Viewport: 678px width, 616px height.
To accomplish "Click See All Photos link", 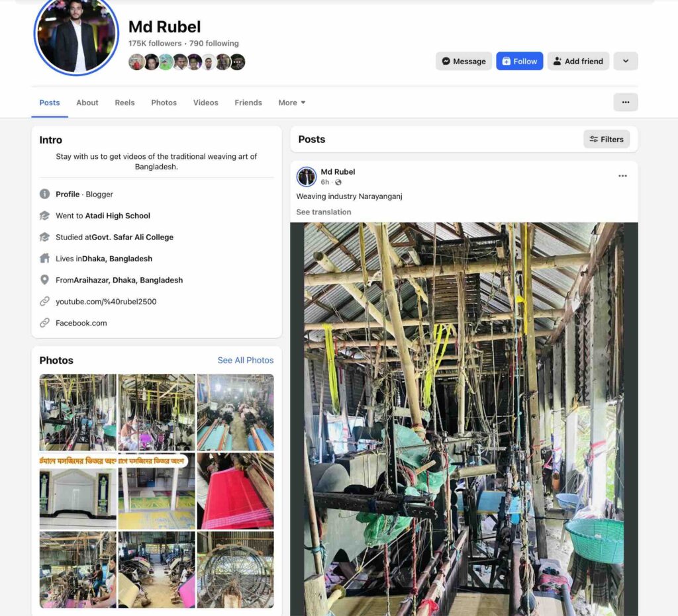I will click(x=245, y=360).
